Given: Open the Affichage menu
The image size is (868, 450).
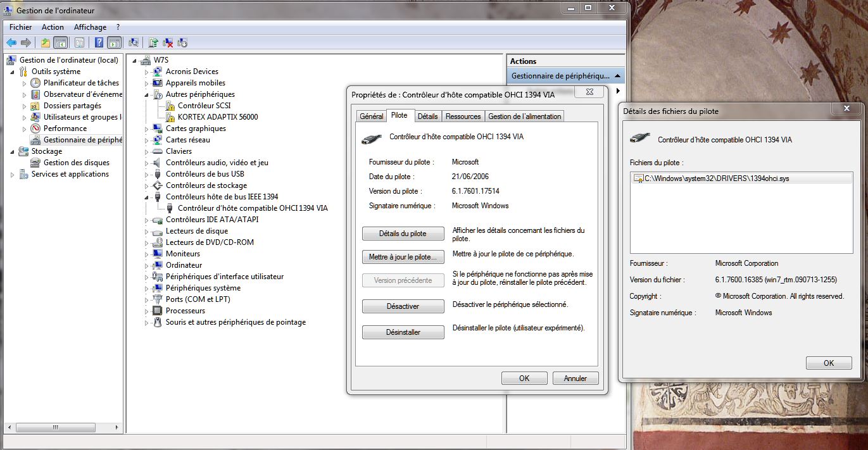Looking at the screenshot, I should coord(90,27).
